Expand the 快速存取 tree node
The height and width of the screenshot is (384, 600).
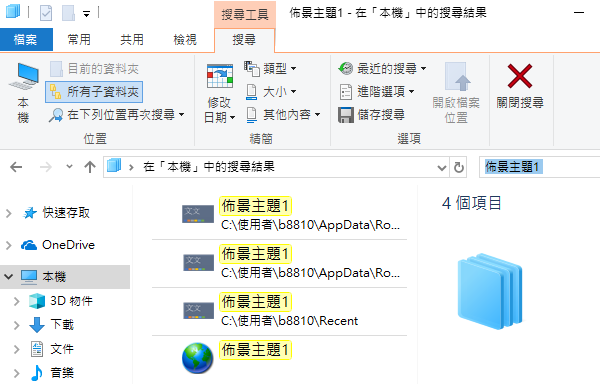[x=9, y=213]
